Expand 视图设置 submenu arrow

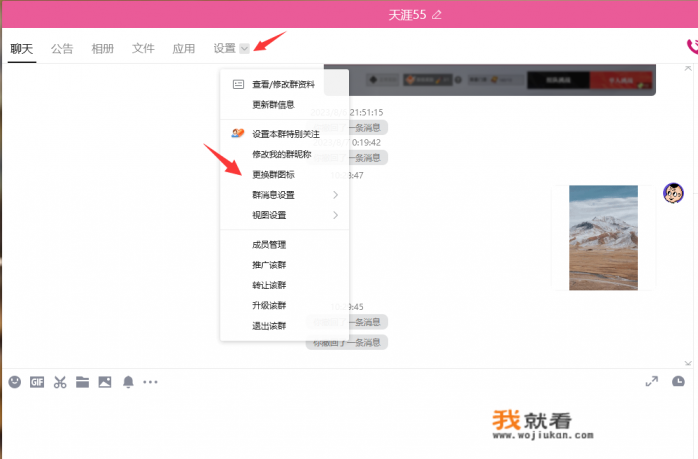(x=335, y=215)
